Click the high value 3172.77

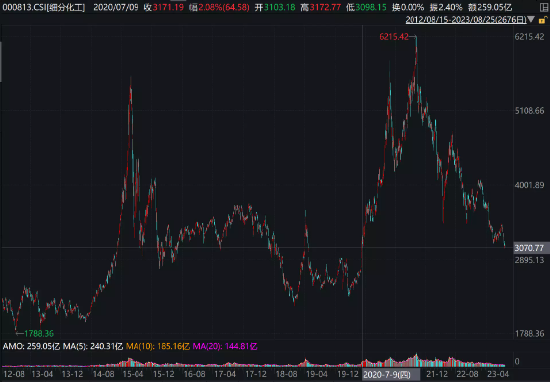pos(325,7)
